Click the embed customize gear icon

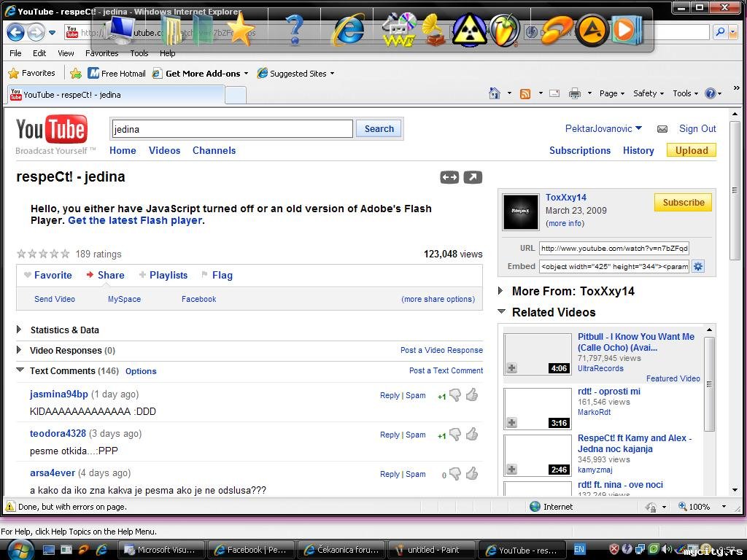[x=698, y=266]
